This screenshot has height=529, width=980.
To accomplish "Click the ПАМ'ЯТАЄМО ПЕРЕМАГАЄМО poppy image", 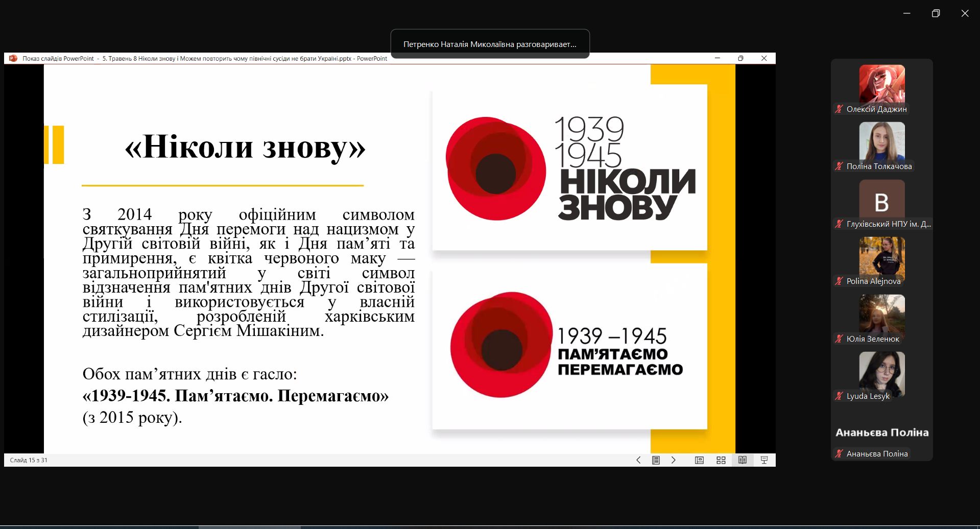I will (x=569, y=346).
